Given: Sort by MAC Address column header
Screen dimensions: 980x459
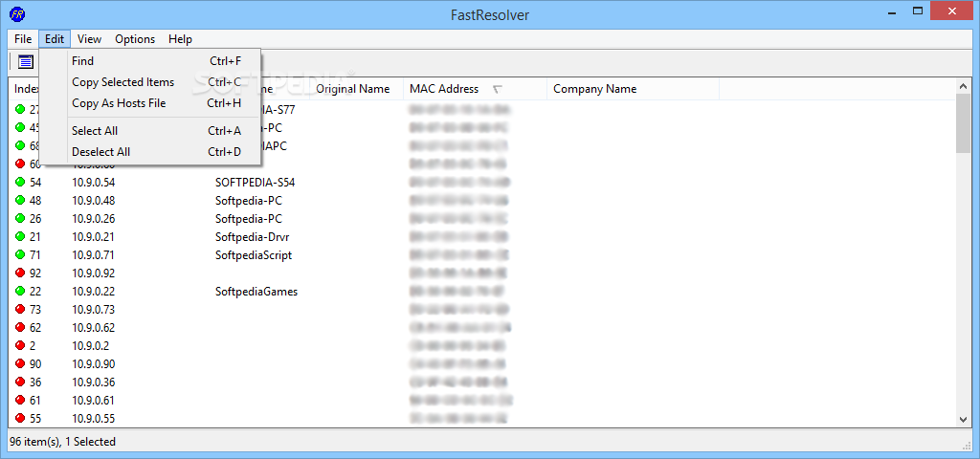Looking at the screenshot, I should [475, 89].
